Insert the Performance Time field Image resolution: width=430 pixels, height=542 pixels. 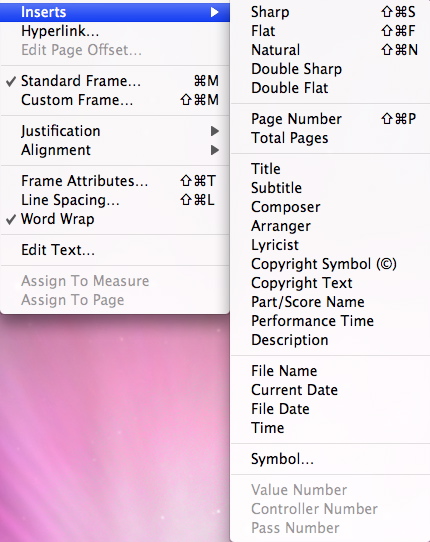point(330,321)
